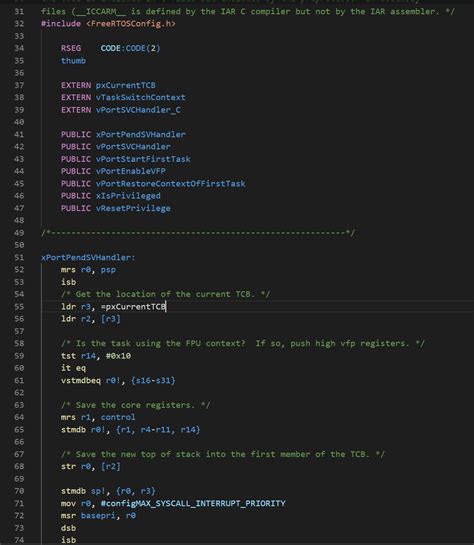Click 'stmdb r0!, {r1, r4-r11, r14}' instruction

[x=131, y=430]
